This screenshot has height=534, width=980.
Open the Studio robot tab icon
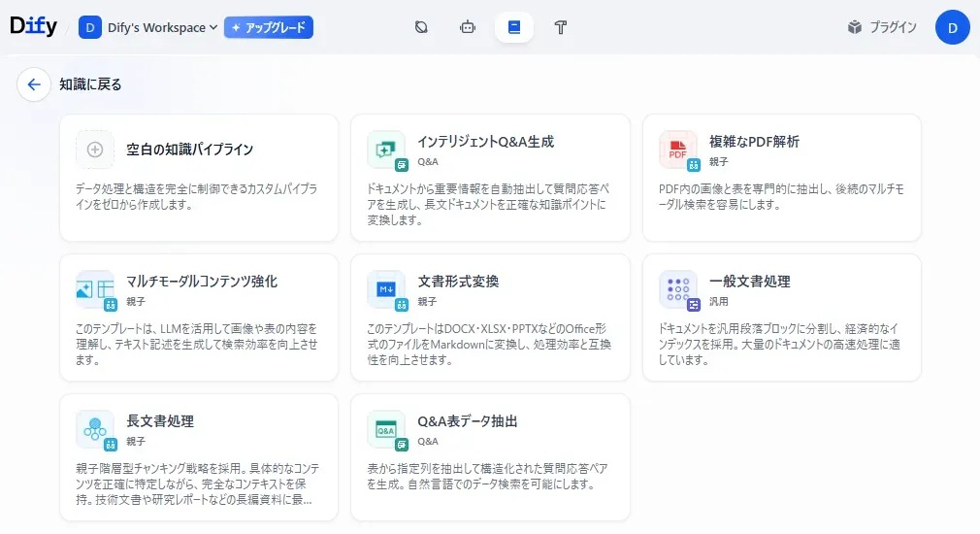468,27
